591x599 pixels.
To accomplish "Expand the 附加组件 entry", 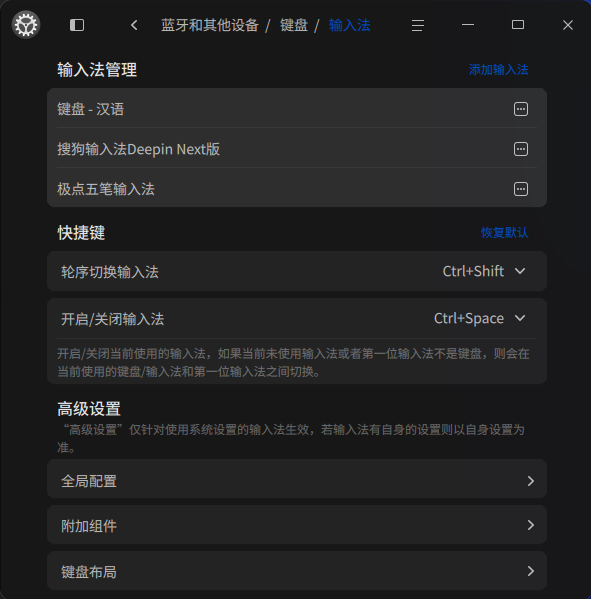I will pyautogui.click(x=297, y=525).
